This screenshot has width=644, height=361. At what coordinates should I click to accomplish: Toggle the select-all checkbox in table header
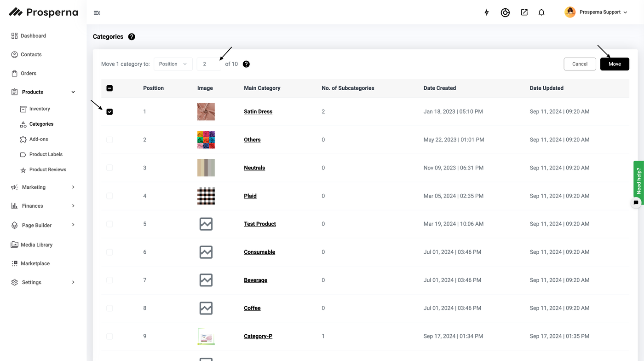pos(109,88)
